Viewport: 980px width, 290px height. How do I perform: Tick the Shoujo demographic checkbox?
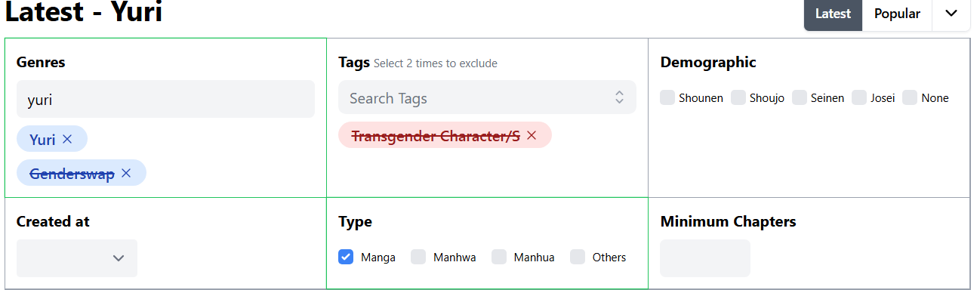coord(738,97)
